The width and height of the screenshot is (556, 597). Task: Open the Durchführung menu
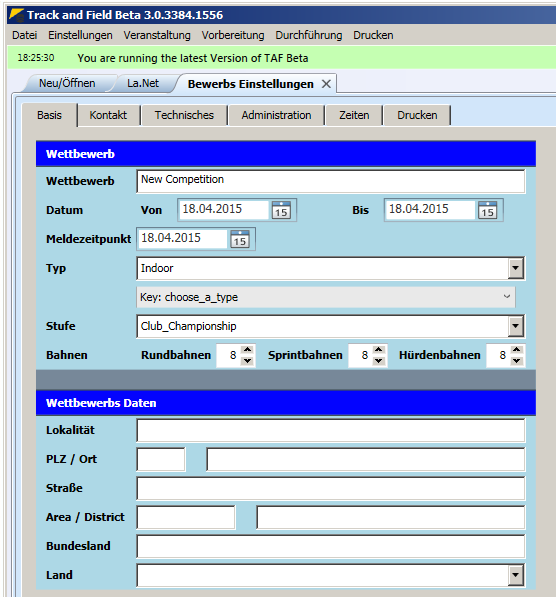tap(308, 35)
